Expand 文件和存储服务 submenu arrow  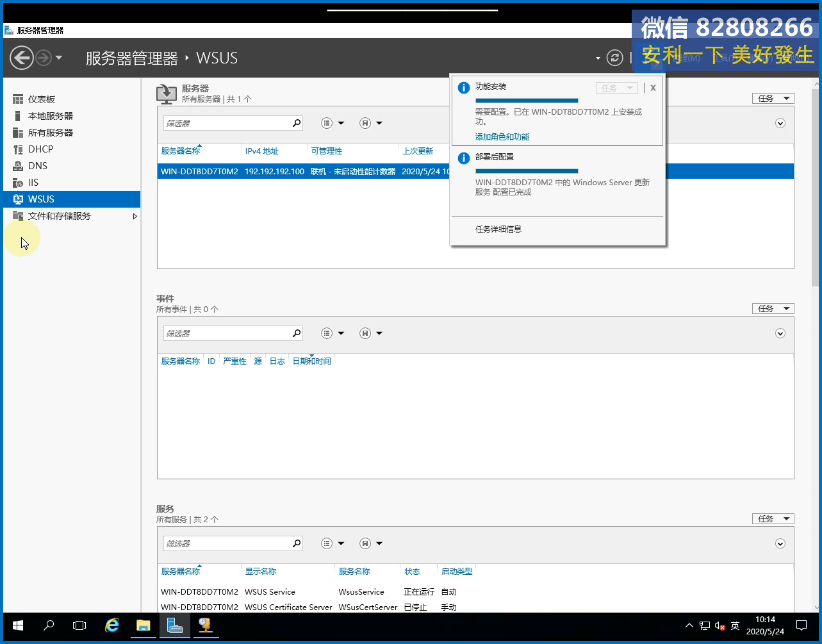135,216
